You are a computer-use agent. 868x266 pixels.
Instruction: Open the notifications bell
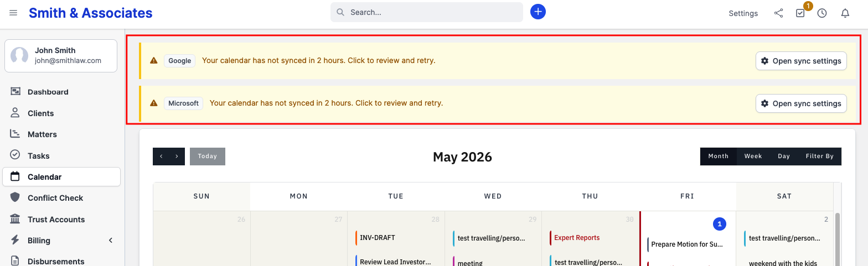click(x=845, y=13)
